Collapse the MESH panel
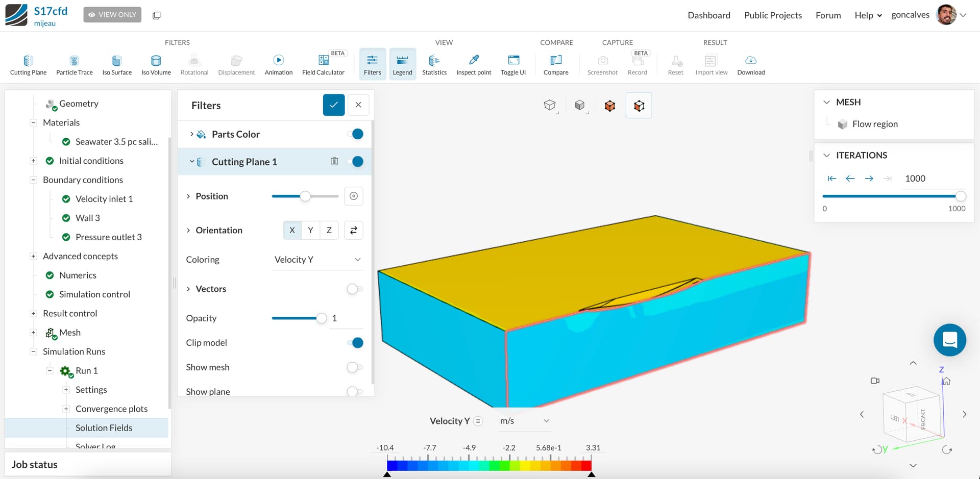 coord(826,102)
